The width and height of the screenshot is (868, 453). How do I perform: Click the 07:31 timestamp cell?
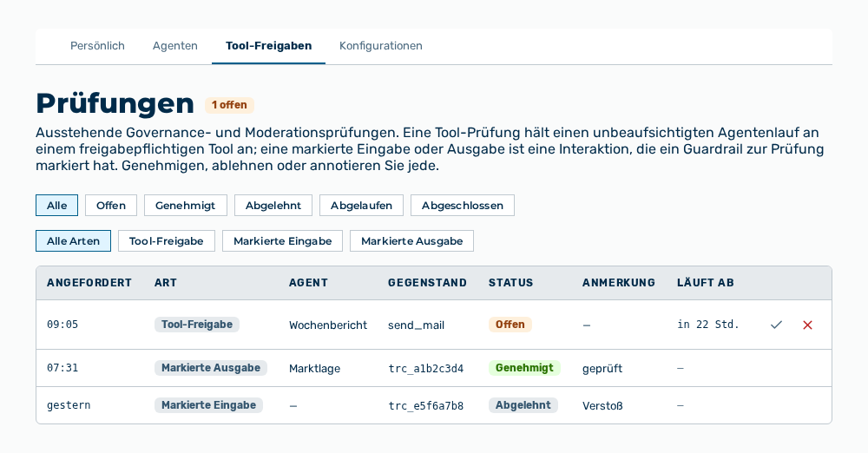(x=62, y=368)
